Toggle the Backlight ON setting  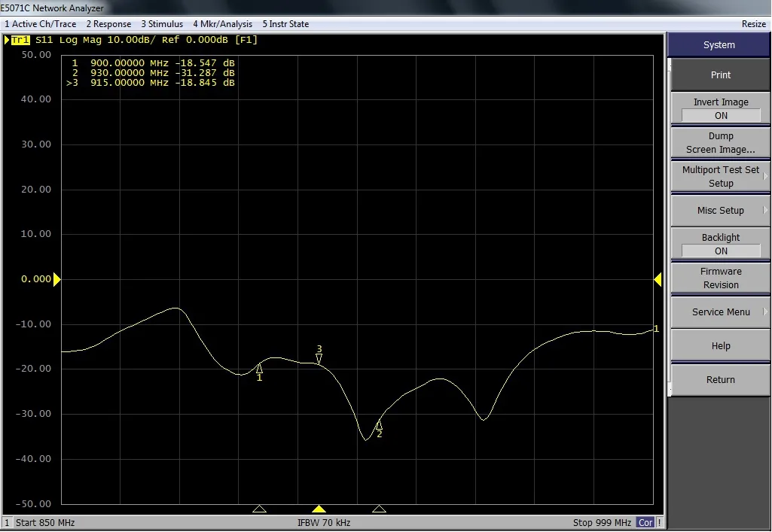tap(720, 245)
